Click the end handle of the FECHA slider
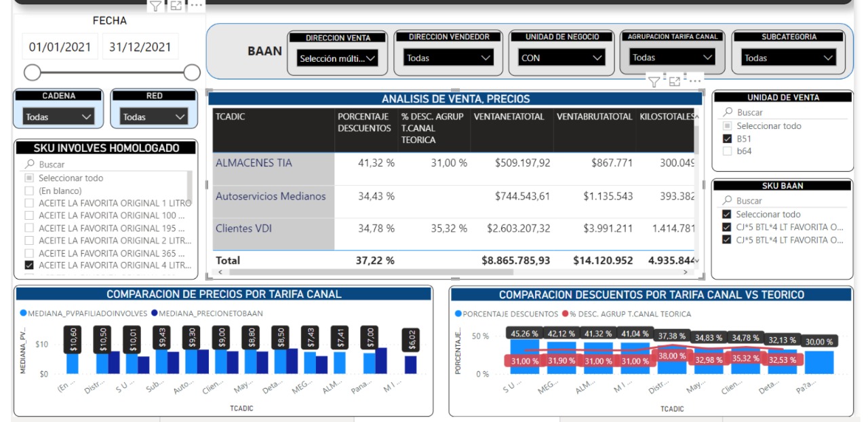Viewport: 868px width, 422px height. (192, 73)
